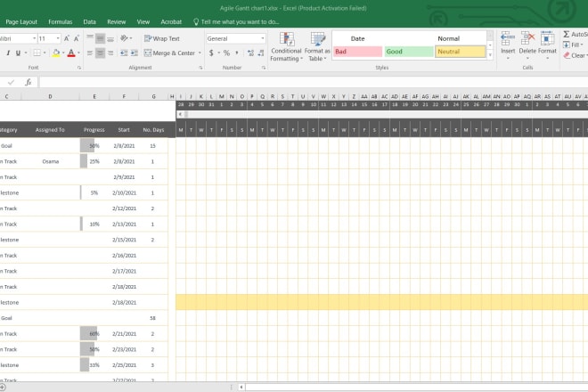This screenshot has height=392, width=588.
Task: Toggle middle align button
Action: tap(100, 38)
